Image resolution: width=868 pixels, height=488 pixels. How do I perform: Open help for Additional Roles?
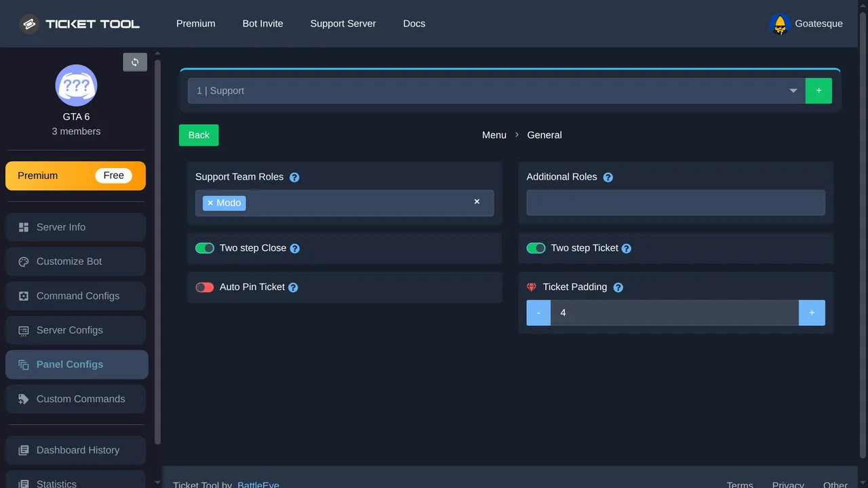[x=608, y=178]
